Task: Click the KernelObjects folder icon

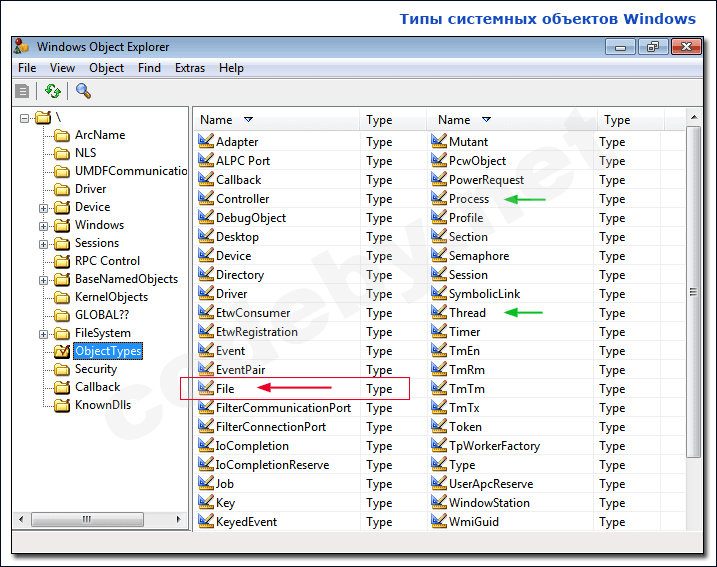Action: [x=62, y=297]
